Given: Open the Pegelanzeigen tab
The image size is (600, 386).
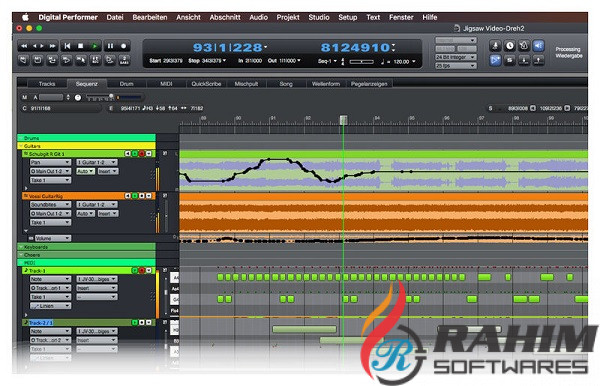Looking at the screenshot, I should [x=369, y=84].
